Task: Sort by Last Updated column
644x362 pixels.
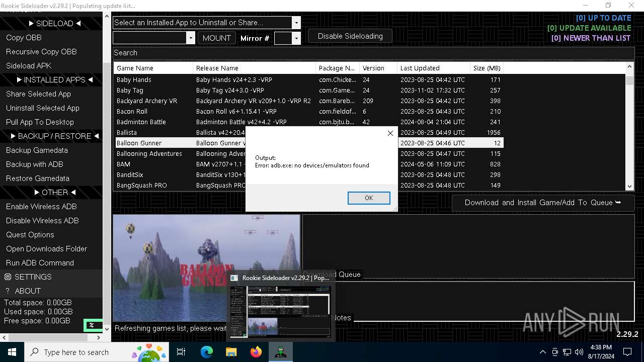Action: click(x=434, y=68)
